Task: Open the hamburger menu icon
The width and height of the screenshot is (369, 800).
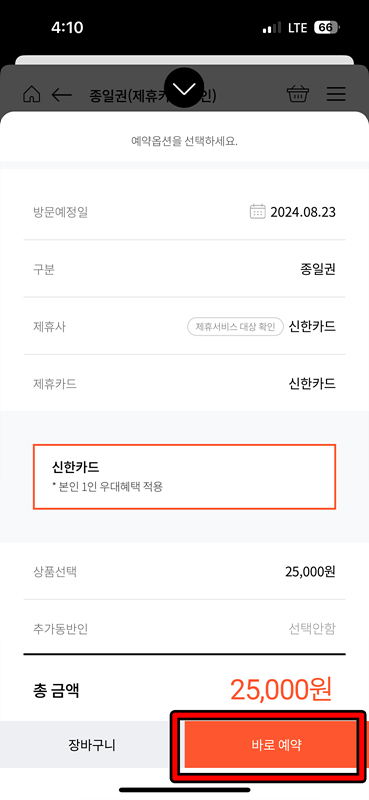Action: click(336, 94)
